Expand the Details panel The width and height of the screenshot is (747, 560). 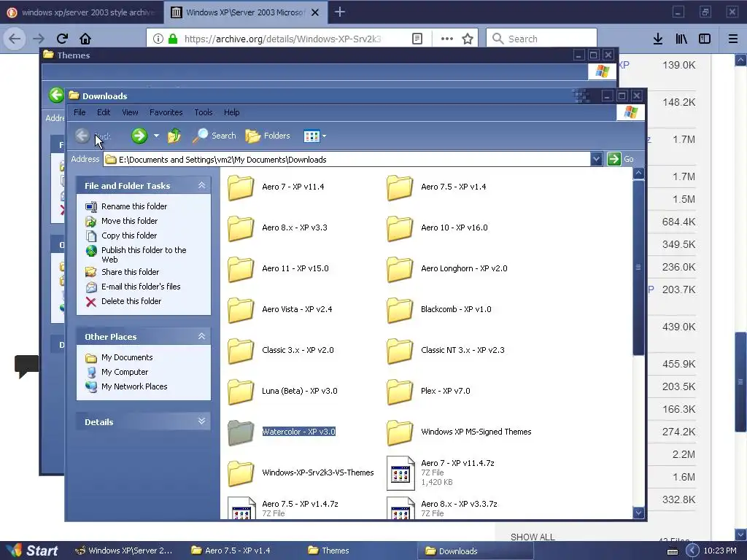pyautogui.click(x=201, y=421)
